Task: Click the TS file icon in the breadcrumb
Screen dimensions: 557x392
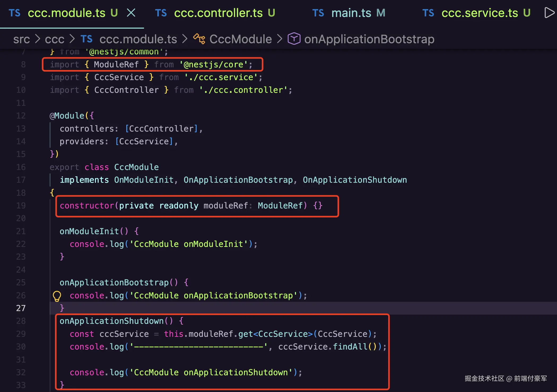Action: (x=86, y=39)
